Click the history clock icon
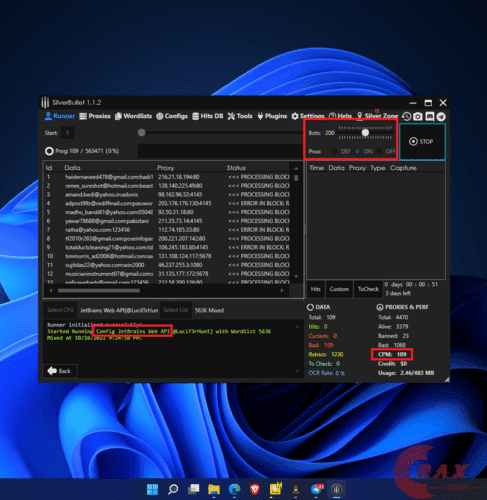 click(x=406, y=116)
